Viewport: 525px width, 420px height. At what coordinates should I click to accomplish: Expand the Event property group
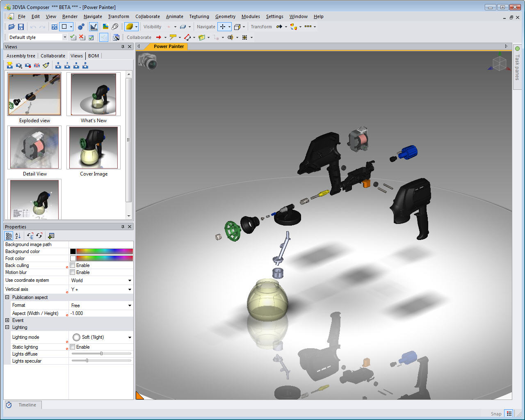click(x=7, y=320)
